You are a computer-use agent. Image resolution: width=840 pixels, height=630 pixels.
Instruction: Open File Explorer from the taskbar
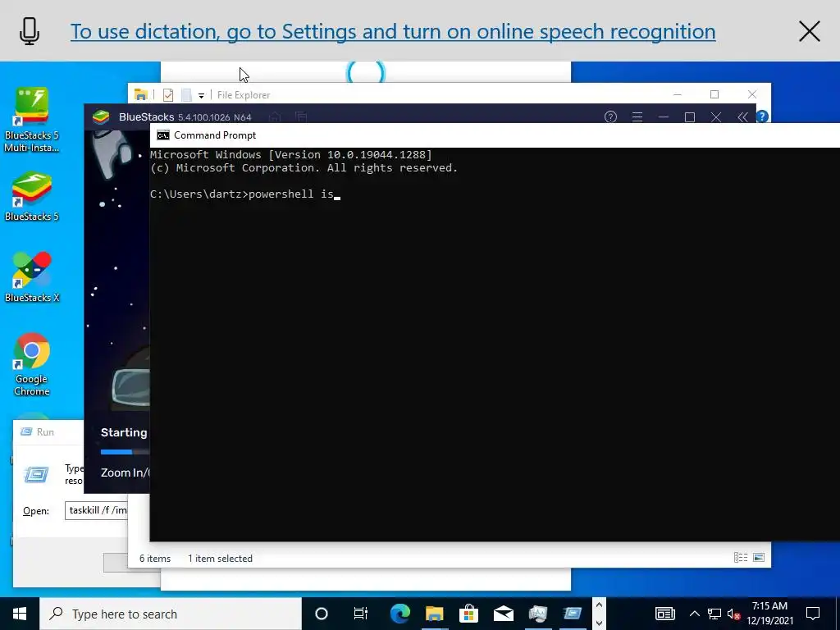click(x=435, y=614)
